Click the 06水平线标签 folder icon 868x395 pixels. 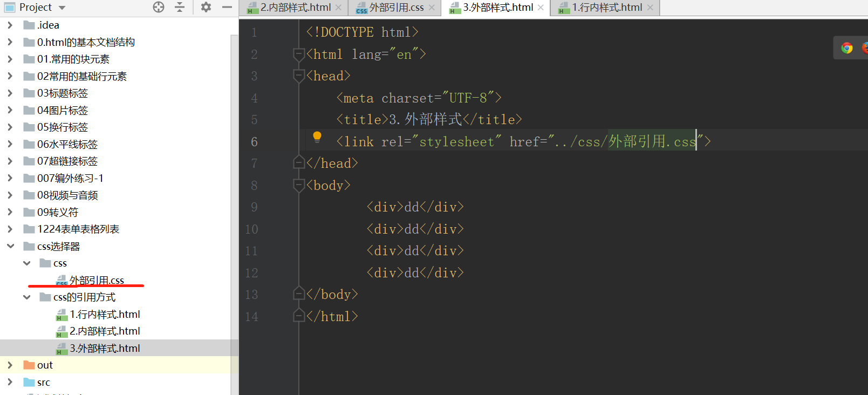pyautogui.click(x=29, y=144)
